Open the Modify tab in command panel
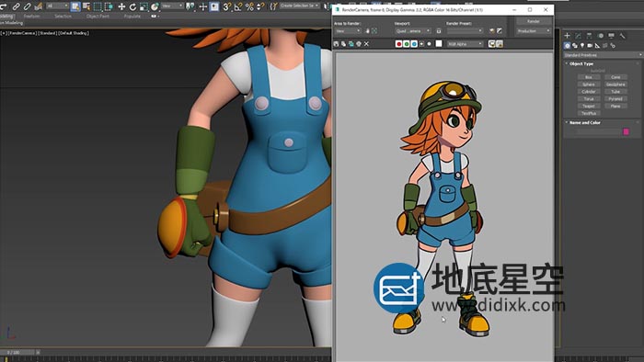 pos(578,36)
